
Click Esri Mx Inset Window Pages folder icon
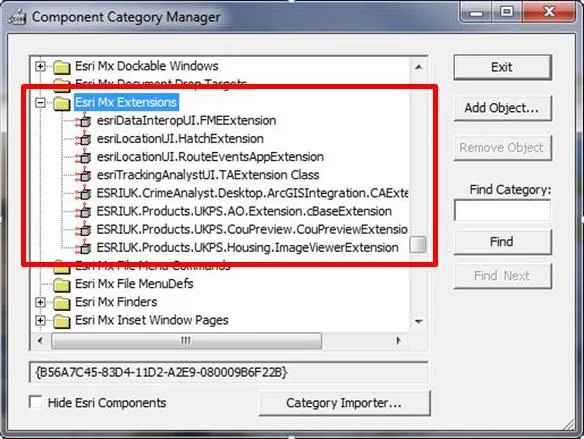click(62, 321)
